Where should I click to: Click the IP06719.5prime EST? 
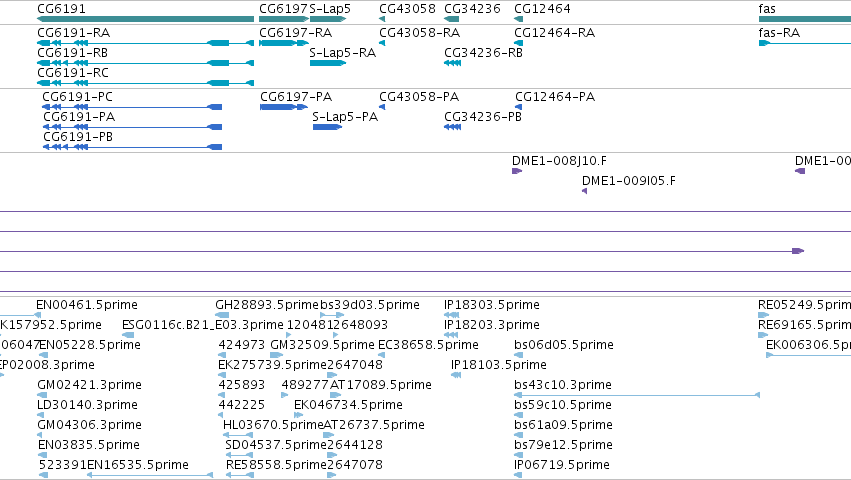pyautogui.click(x=518, y=475)
